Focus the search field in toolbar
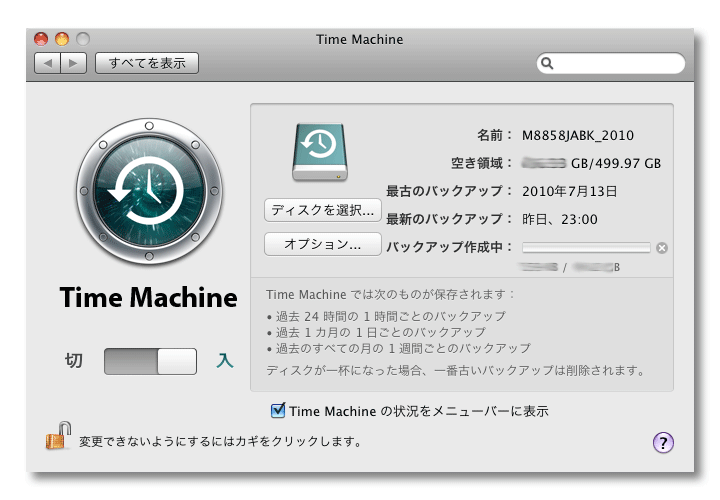This screenshot has width=720, height=500. point(611,63)
